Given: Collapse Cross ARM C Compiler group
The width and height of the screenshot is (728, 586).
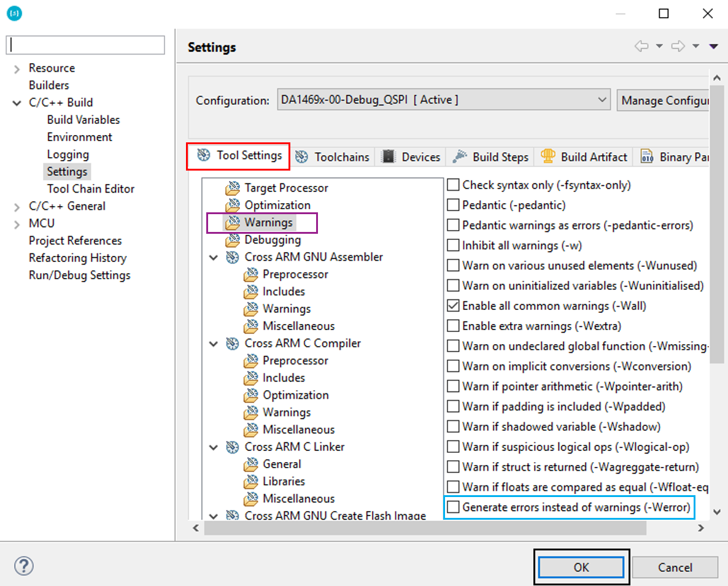Looking at the screenshot, I should pos(214,344).
